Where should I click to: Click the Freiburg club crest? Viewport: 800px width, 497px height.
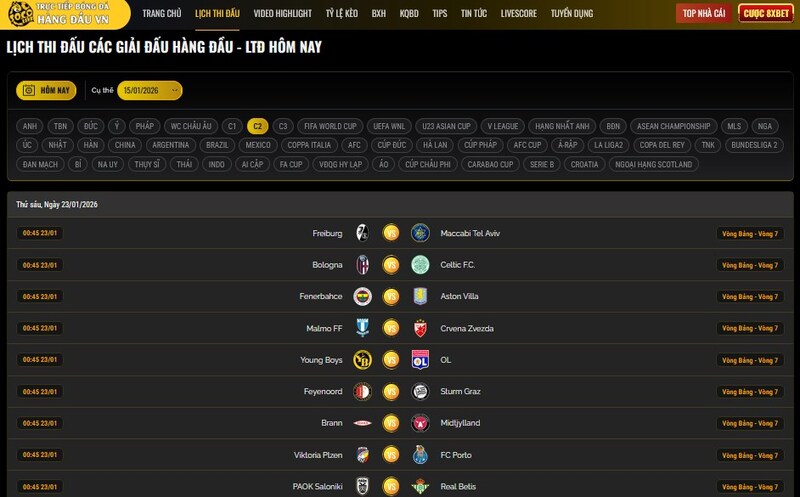[363, 233]
